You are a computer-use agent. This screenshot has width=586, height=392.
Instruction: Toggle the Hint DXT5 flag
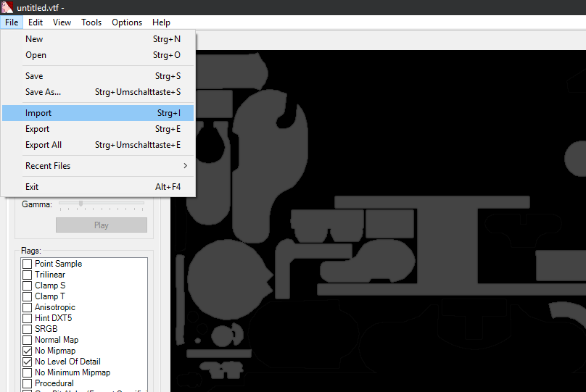pyautogui.click(x=27, y=318)
